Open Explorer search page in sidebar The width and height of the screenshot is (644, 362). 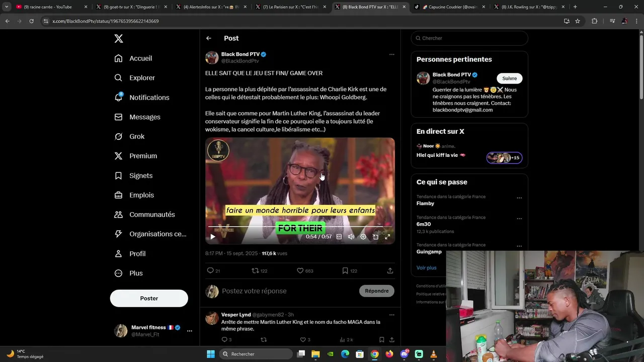[x=134, y=78]
